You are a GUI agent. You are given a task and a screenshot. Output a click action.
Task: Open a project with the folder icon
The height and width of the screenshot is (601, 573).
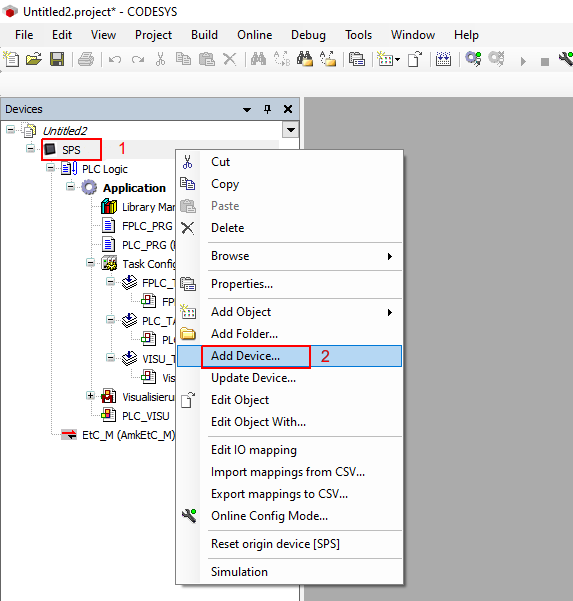(34, 59)
